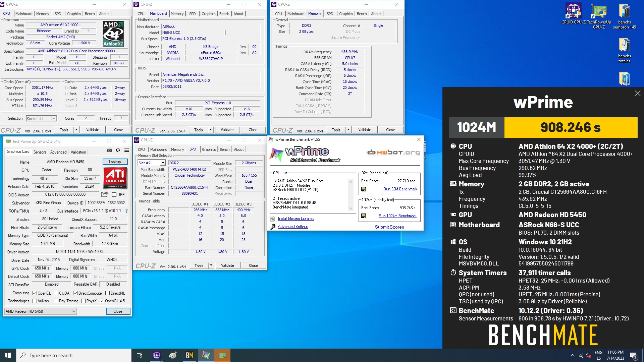Toggle DirectCompute checkbox
The image size is (644, 362).
click(75, 293)
